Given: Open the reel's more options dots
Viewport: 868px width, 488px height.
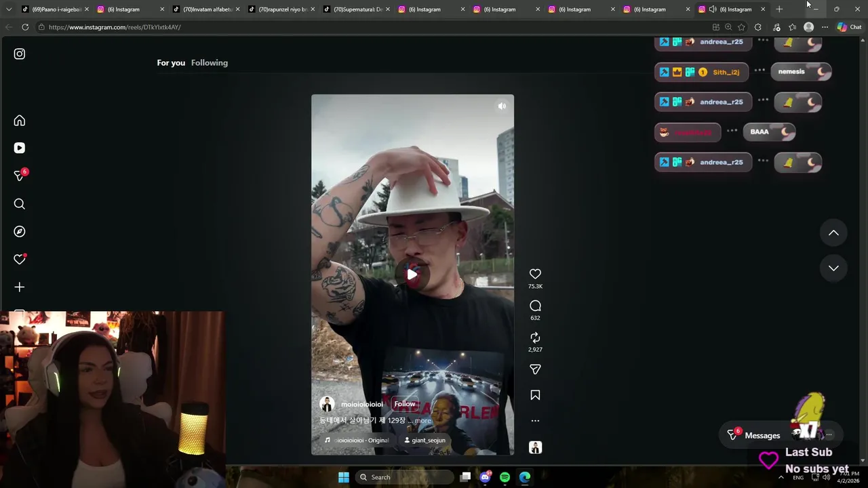Looking at the screenshot, I should click(x=535, y=421).
